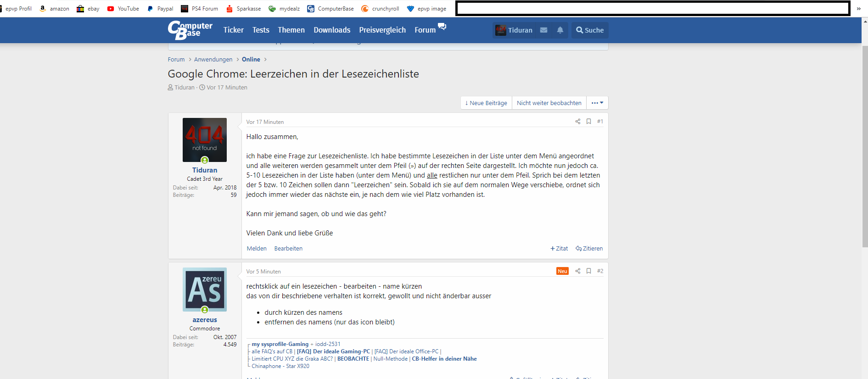Open the Tests section
The width and height of the screenshot is (868, 379).
261,30
